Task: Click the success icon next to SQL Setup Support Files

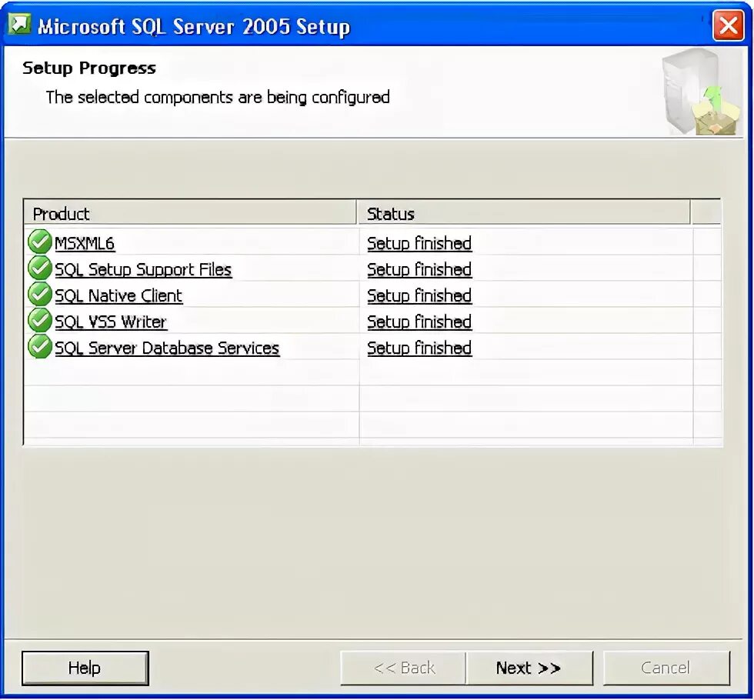Action: (x=39, y=268)
